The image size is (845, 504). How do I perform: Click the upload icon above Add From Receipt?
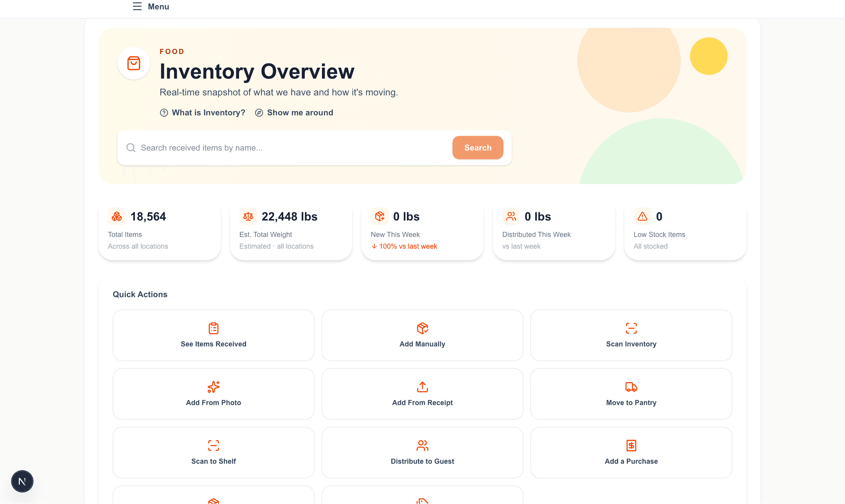[x=422, y=387]
